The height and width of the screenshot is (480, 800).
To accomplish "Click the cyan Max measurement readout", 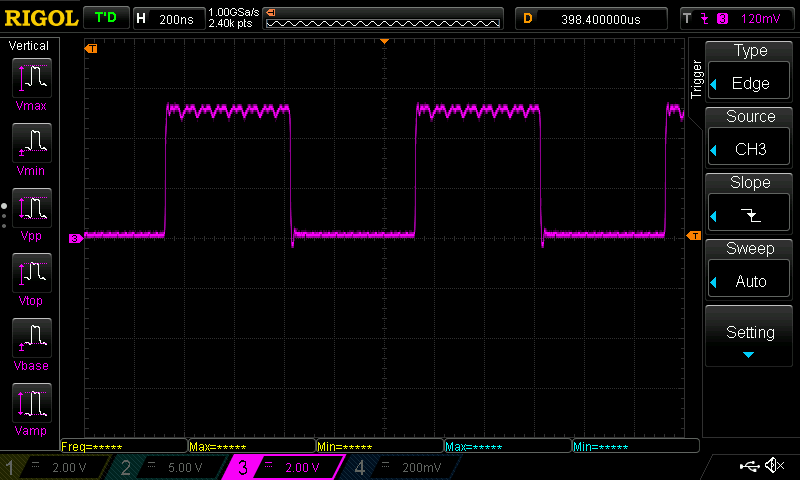I will (x=508, y=447).
